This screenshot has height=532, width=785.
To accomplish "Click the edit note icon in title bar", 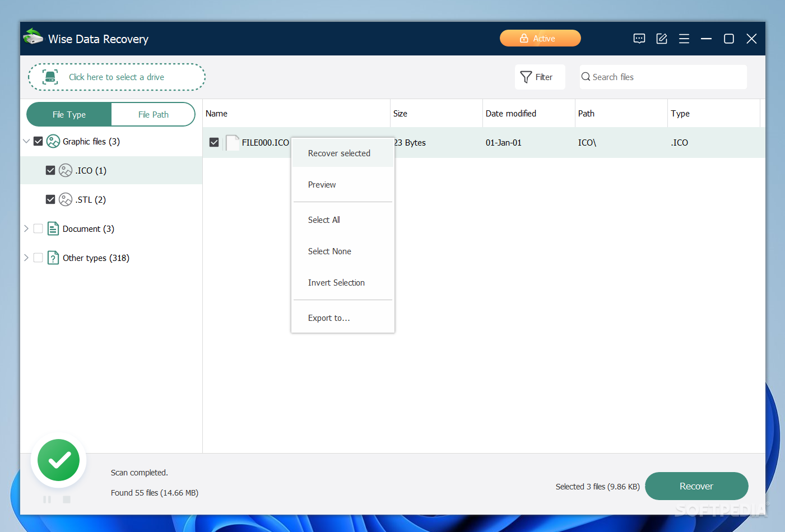I will (662, 39).
